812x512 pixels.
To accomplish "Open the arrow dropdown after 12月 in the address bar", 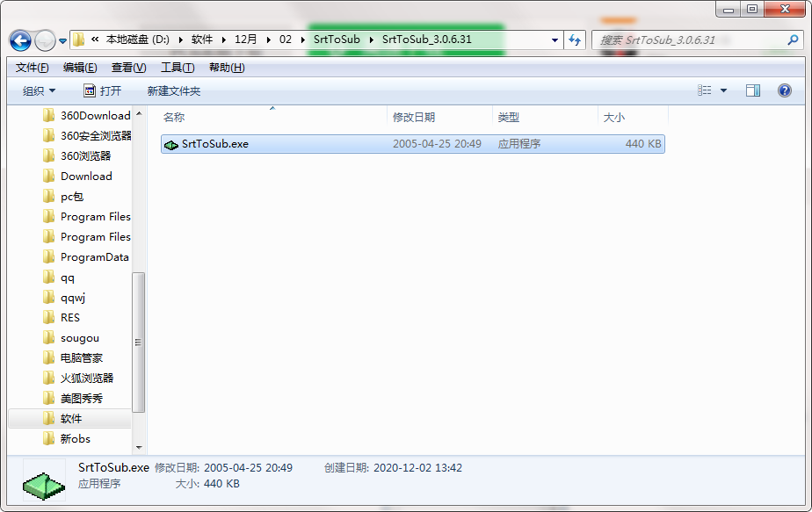I will pyautogui.click(x=268, y=40).
